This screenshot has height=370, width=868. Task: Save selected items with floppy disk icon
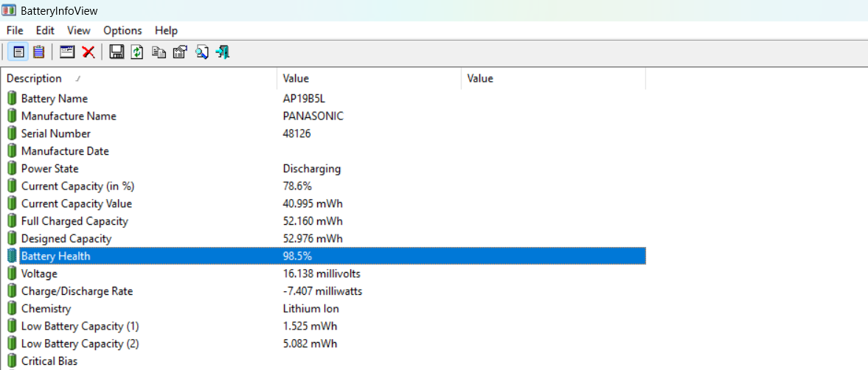pyautogui.click(x=117, y=52)
